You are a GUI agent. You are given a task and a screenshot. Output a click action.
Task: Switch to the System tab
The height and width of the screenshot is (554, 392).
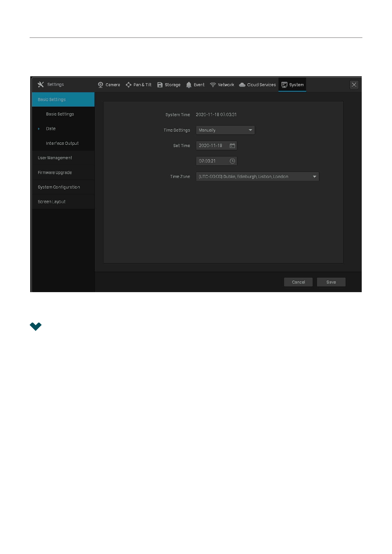(292, 85)
